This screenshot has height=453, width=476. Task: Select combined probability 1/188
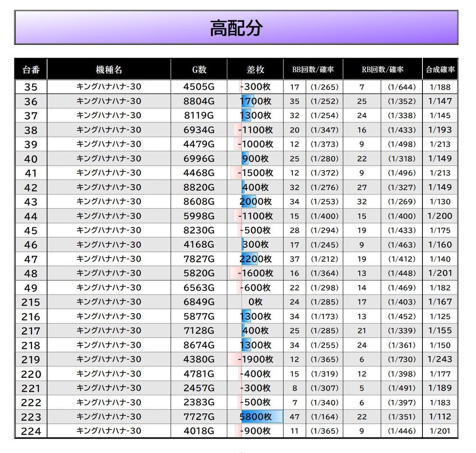pyautogui.click(x=440, y=87)
